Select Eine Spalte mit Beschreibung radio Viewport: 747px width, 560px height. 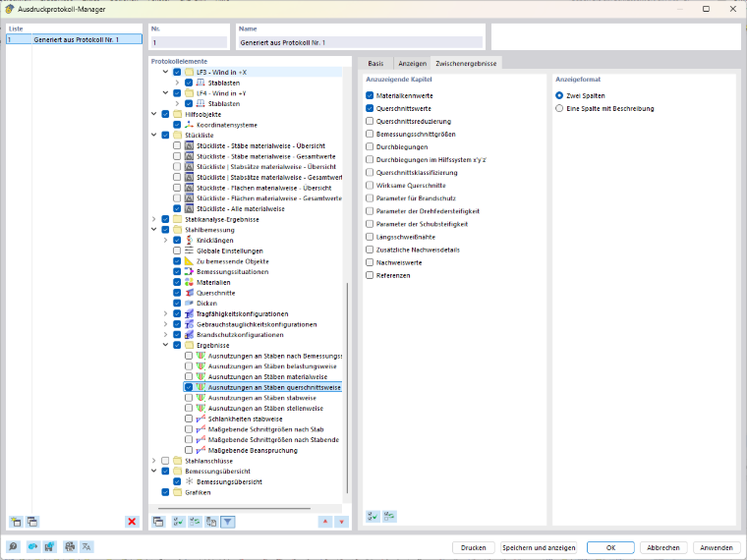point(559,109)
